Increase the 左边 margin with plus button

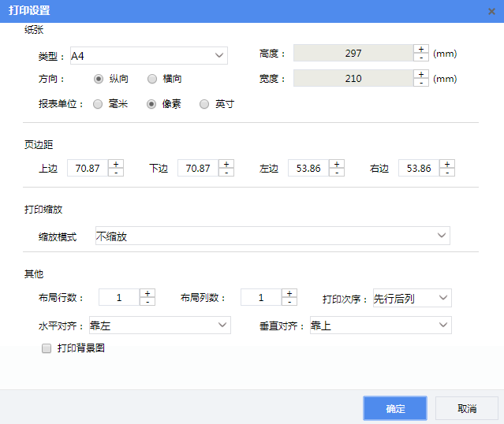[337, 164]
